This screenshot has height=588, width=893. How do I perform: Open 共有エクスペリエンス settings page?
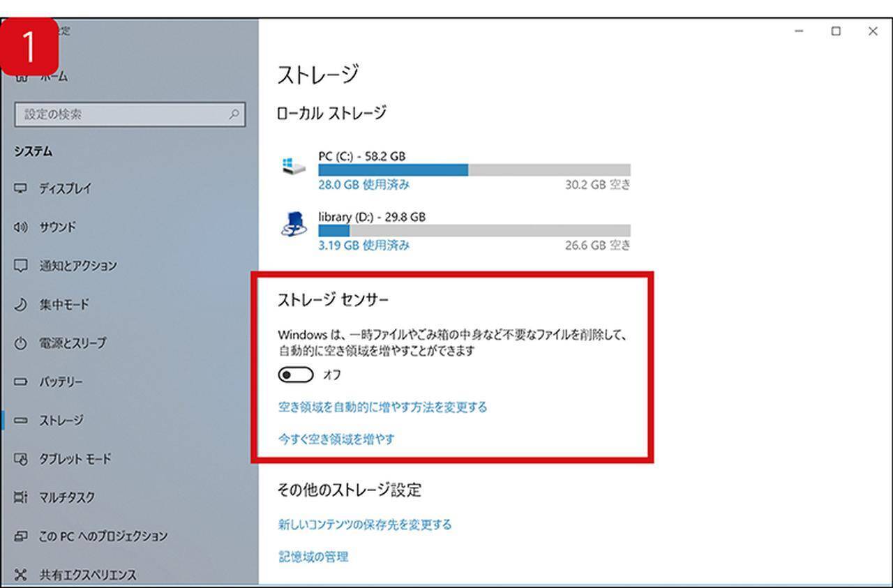click(88, 575)
